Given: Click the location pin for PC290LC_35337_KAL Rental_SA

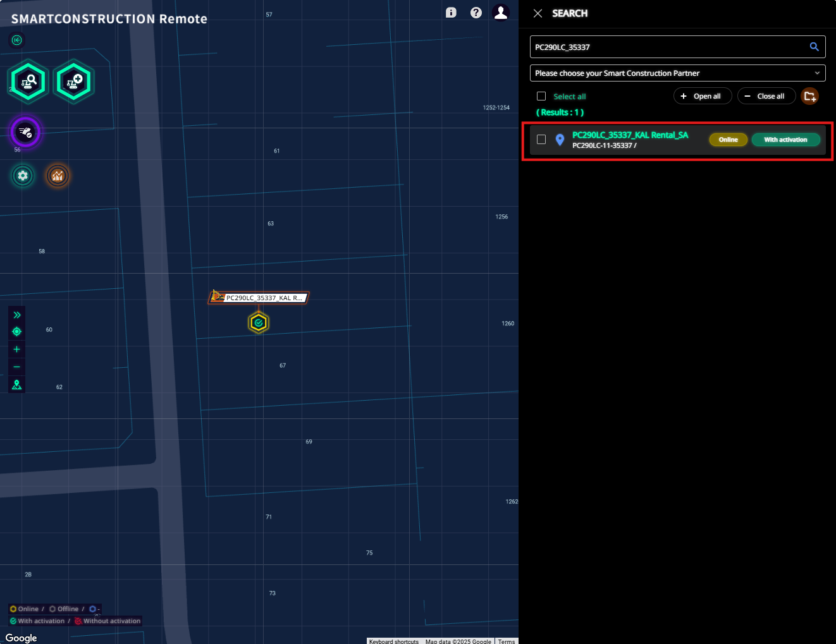Looking at the screenshot, I should [x=560, y=140].
